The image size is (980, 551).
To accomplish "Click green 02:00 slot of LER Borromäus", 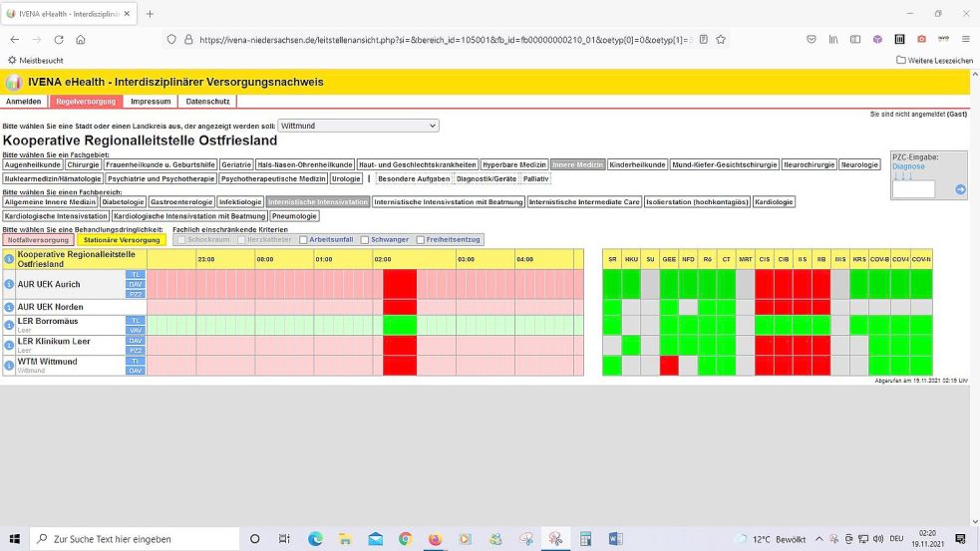I will (400, 326).
